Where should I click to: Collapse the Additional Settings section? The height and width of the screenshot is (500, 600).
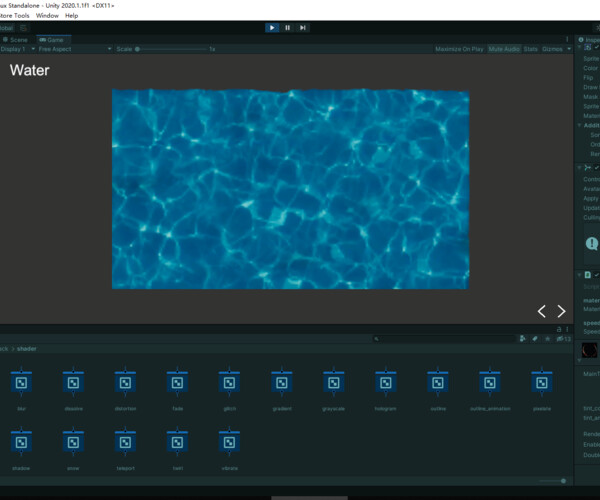(x=579, y=125)
